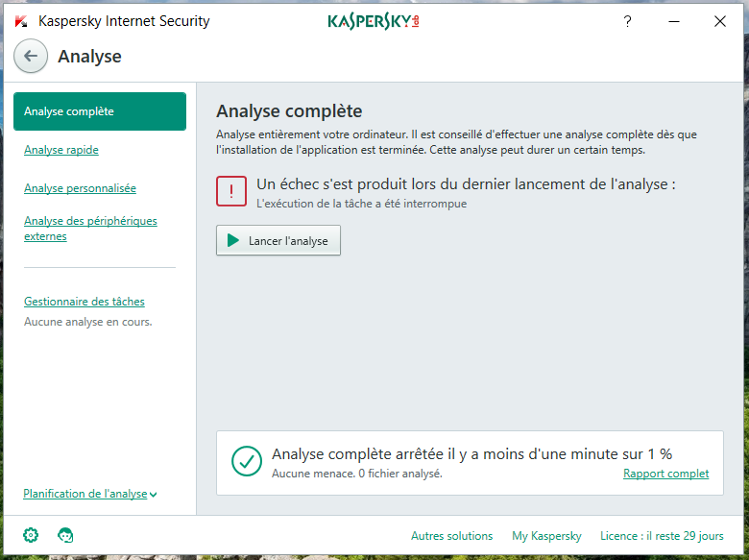Screen dimensions: 749x560
Task: Click the Analyse page title
Action: pos(90,57)
